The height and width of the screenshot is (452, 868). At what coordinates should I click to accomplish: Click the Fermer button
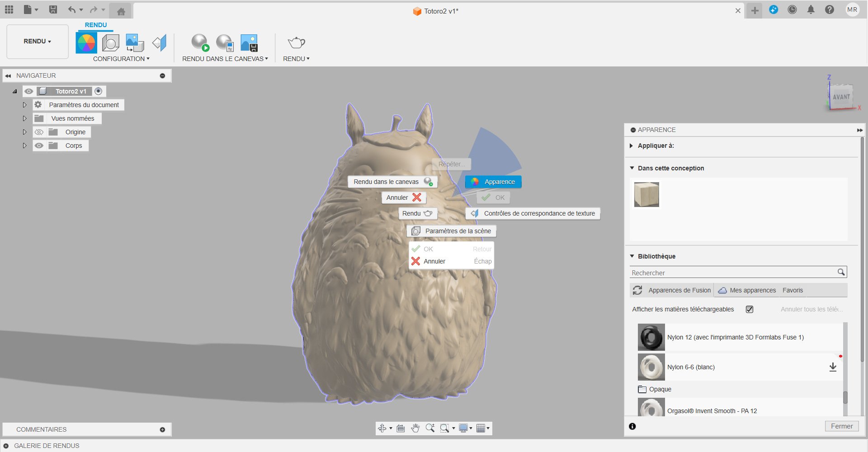[x=841, y=426]
